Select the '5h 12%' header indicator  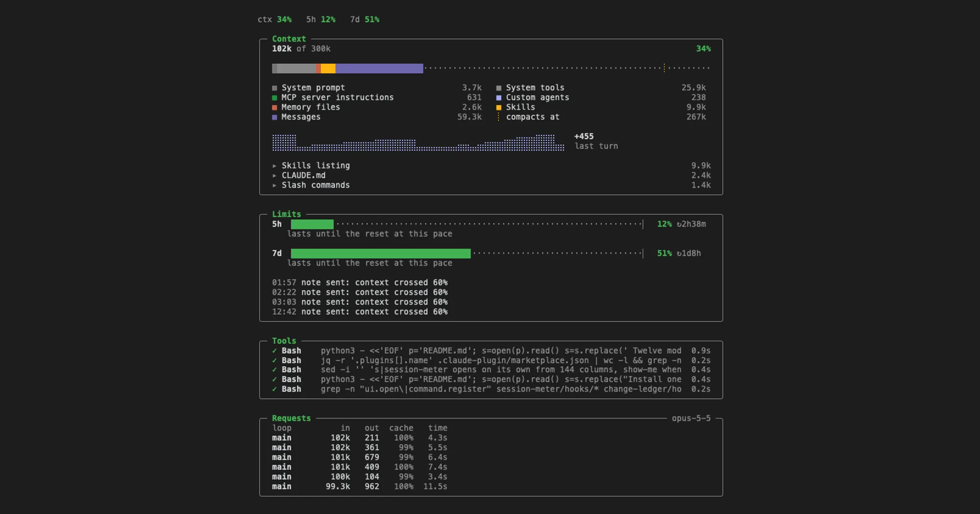click(x=321, y=20)
